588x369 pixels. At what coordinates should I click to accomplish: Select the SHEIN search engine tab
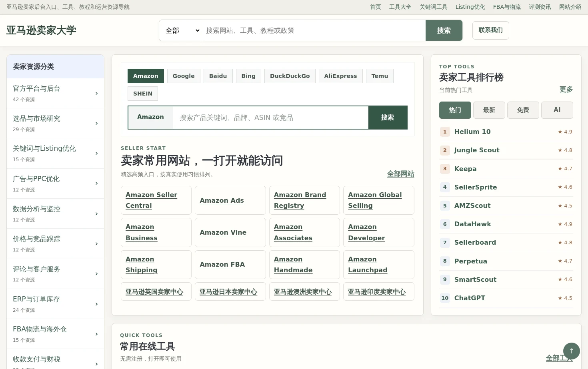(x=143, y=94)
